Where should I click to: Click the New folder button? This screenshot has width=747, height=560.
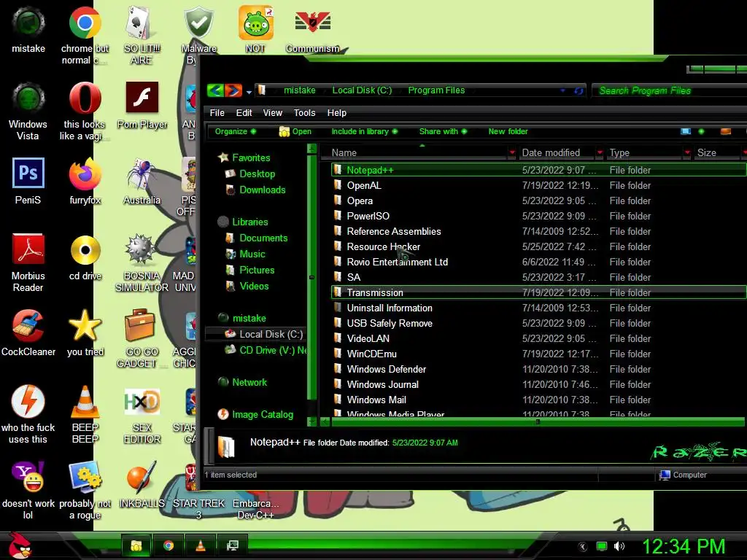(x=508, y=131)
